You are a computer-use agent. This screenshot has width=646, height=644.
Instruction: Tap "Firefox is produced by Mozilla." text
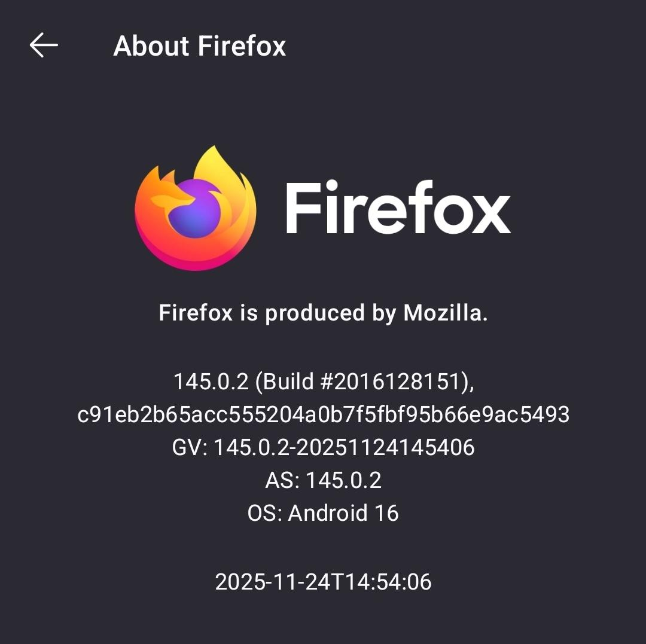pyautogui.click(x=324, y=313)
